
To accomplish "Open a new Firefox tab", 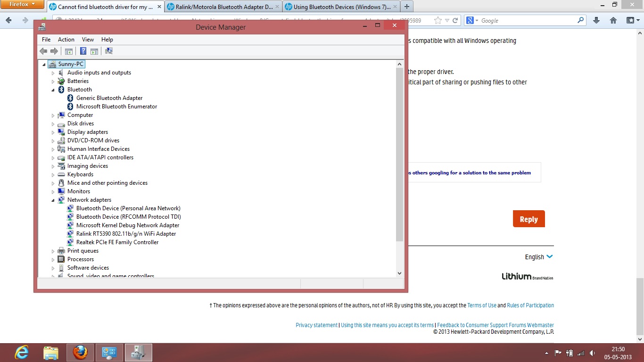I will pyautogui.click(x=407, y=7).
